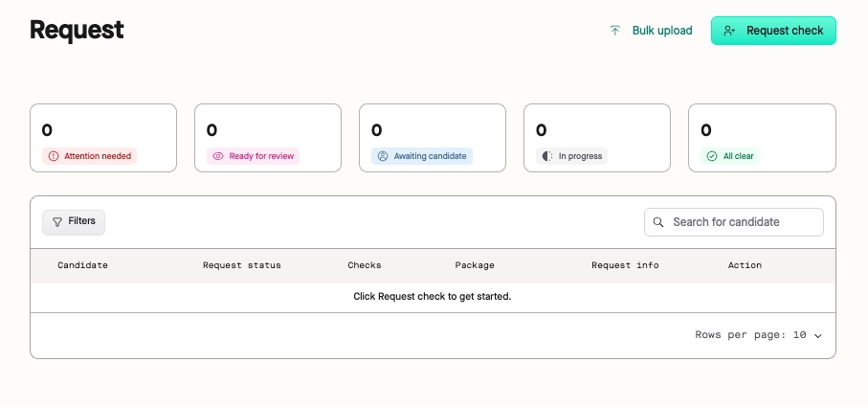The width and height of the screenshot is (868, 407).
Task: Select the In progress badge
Action: 572,156
